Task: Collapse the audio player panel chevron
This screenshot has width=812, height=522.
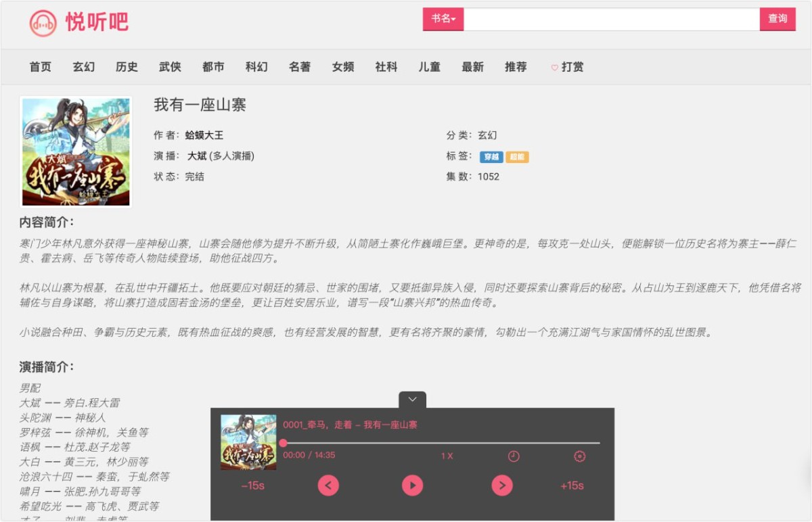Action: [412, 400]
